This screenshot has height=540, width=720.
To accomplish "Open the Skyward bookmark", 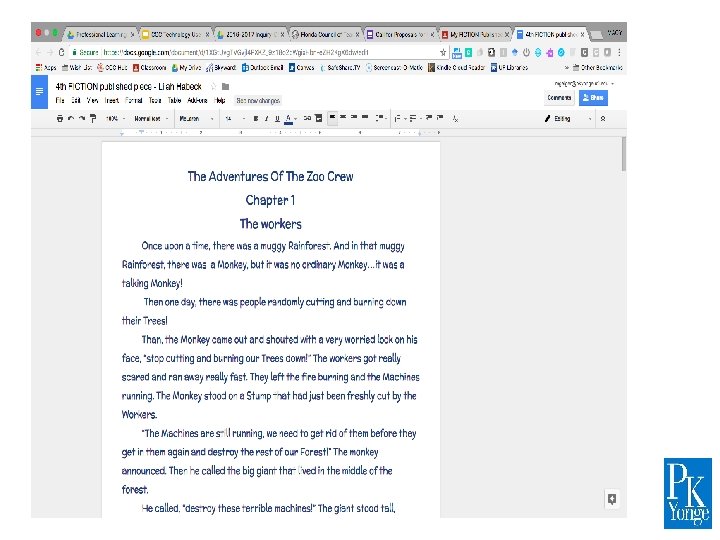I will (x=221, y=68).
